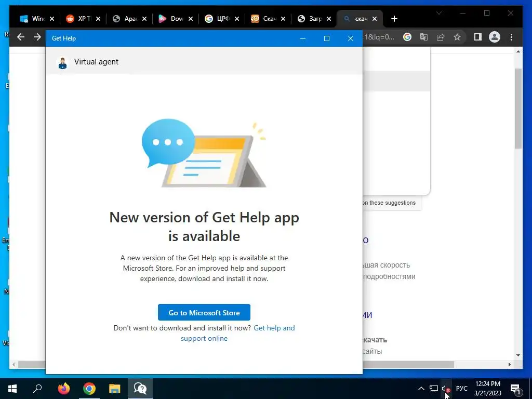This screenshot has width=532, height=399.
Task: Click Chrome horizontal scroll left arrow
Action: 14,364
